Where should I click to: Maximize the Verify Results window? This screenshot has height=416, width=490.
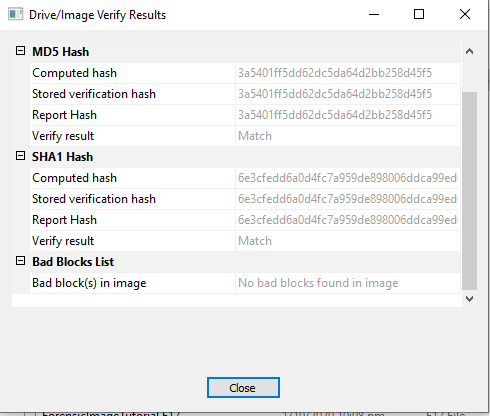[x=419, y=14]
